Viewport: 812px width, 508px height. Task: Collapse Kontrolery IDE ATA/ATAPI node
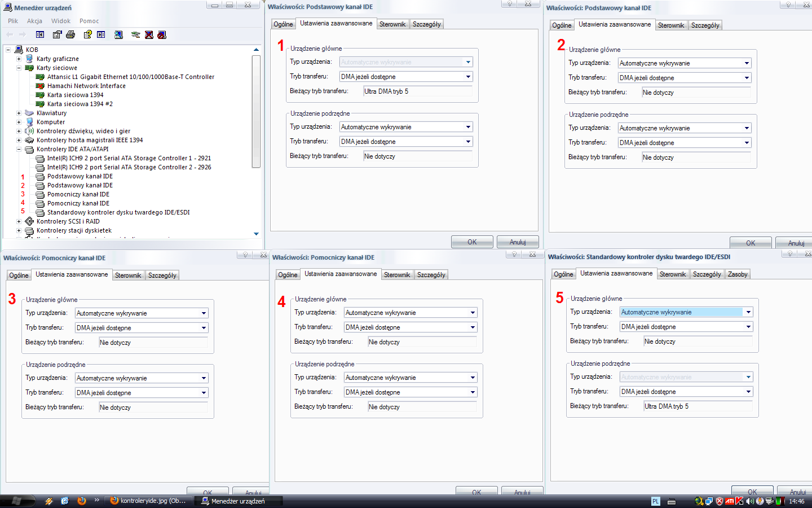(x=19, y=149)
